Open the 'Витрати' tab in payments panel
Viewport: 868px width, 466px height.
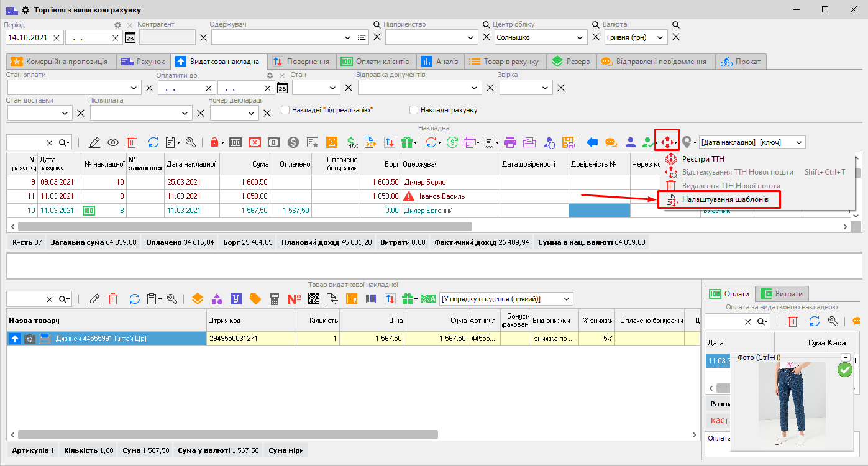point(781,294)
